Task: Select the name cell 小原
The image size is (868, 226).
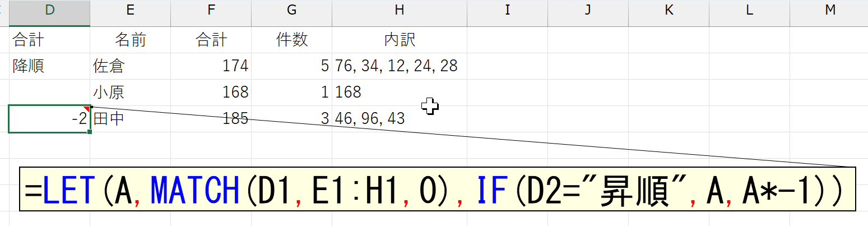Action: click(x=130, y=92)
